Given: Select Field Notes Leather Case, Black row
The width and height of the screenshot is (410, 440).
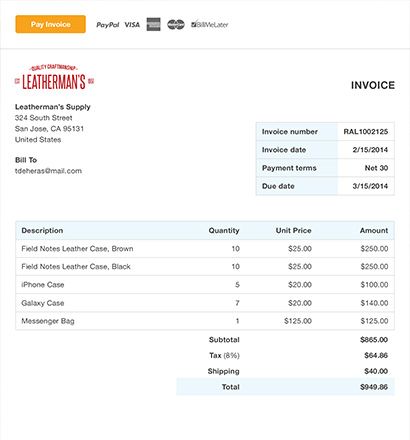Looking at the screenshot, I should (x=205, y=267).
